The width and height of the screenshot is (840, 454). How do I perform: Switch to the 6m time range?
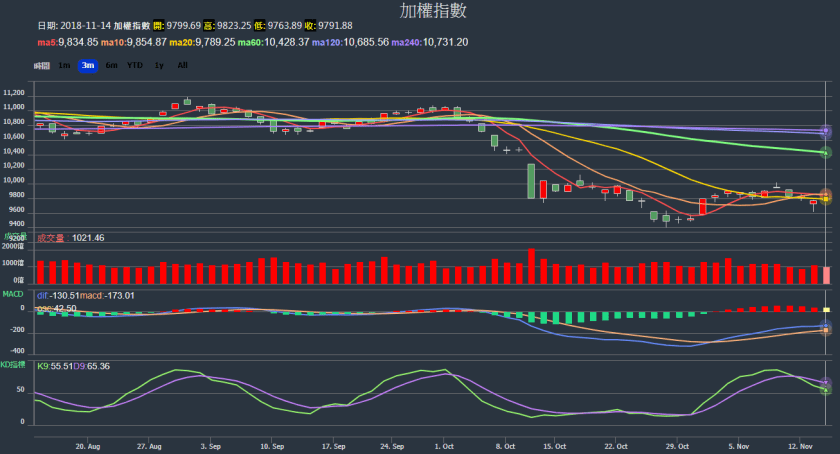(110, 65)
